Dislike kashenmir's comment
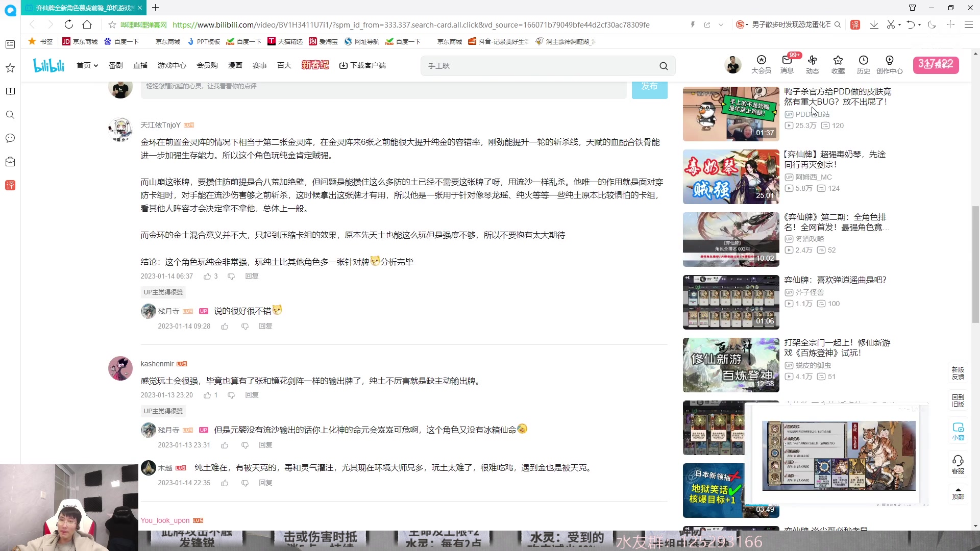Viewport: 980px width, 551px height. (x=231, y=395)
